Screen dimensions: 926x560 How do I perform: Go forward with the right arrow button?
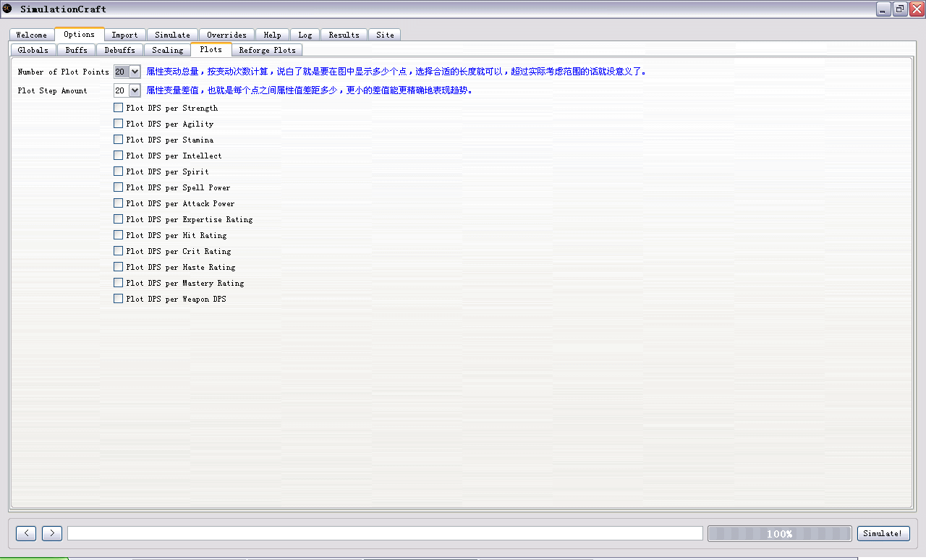(x=52, y=533)
